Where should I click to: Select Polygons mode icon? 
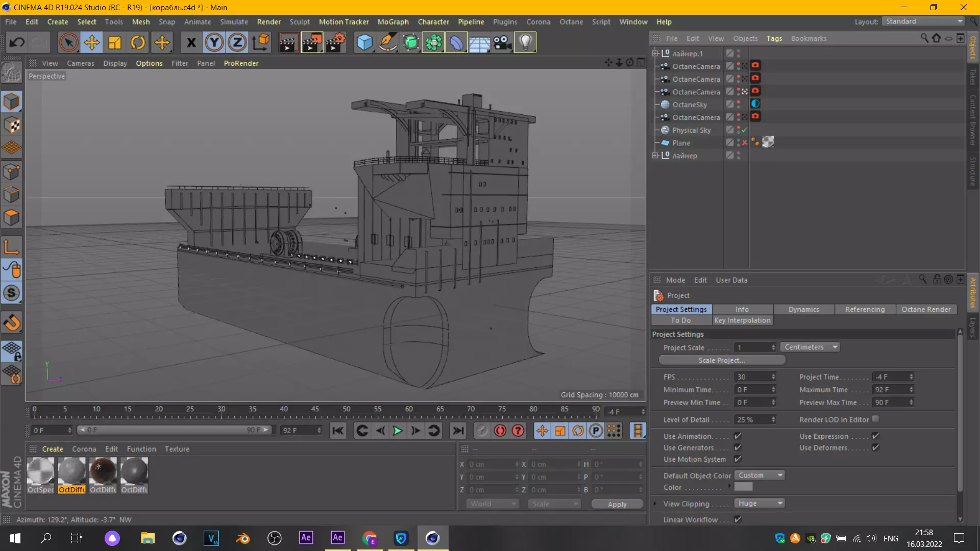(11, 218)
